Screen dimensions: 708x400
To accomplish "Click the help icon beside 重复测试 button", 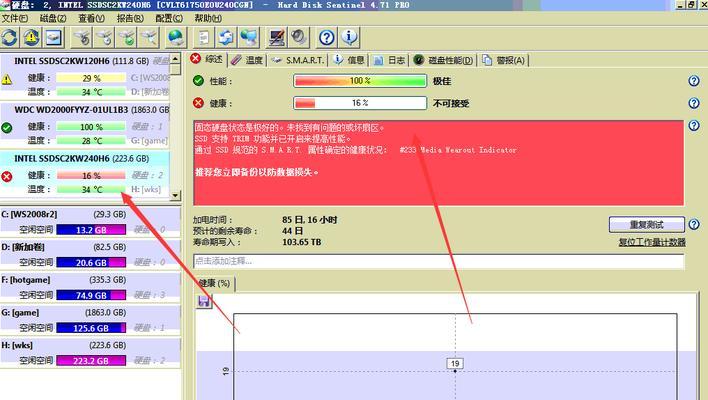I will [694, 224].
